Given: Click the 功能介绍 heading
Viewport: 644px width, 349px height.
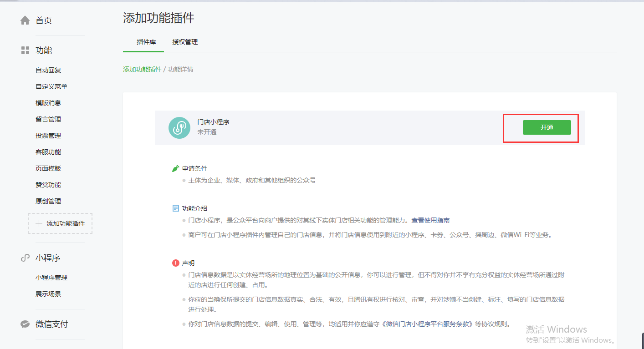Looking at the screenshot, I should point(194,208).
